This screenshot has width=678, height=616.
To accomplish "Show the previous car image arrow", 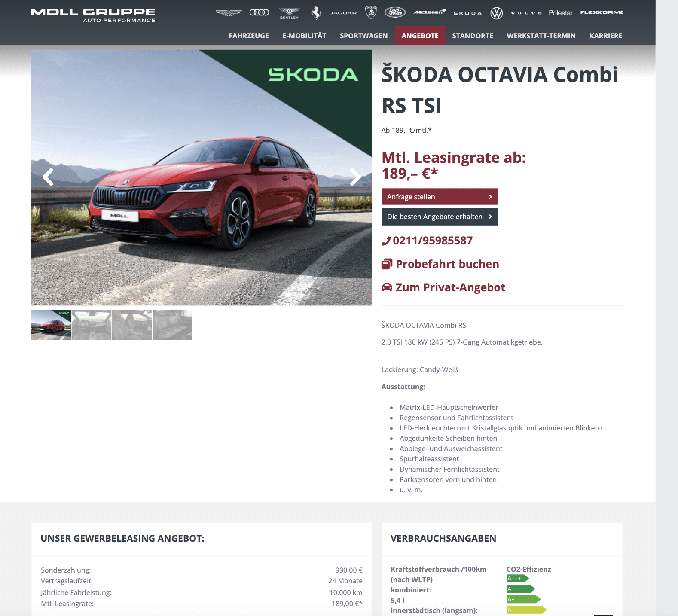I will [x=48, y=177].
